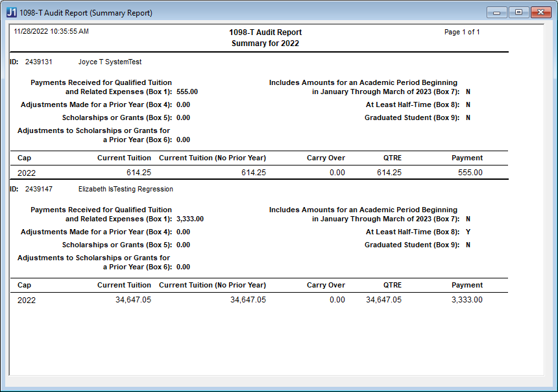558x392 pixels.
Task: Click the Cap column header in the first table
Action: pos(23,158)
